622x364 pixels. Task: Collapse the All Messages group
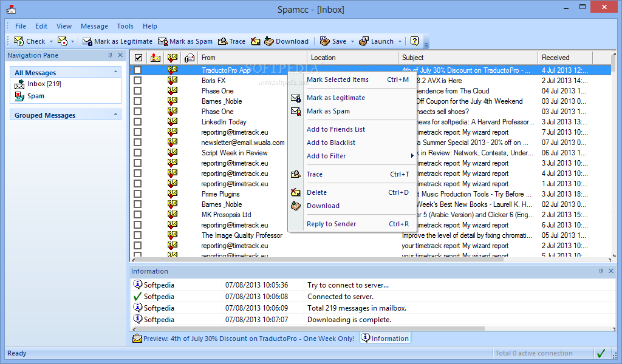point(115,72)
